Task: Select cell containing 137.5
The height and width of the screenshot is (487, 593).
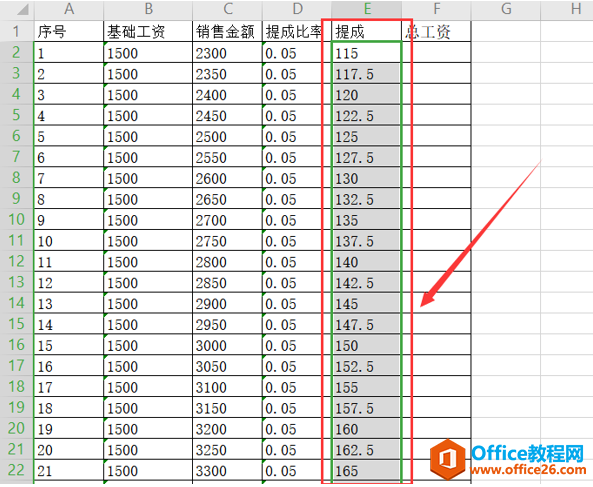Action: pyautogui.click(x=366, y=240)
